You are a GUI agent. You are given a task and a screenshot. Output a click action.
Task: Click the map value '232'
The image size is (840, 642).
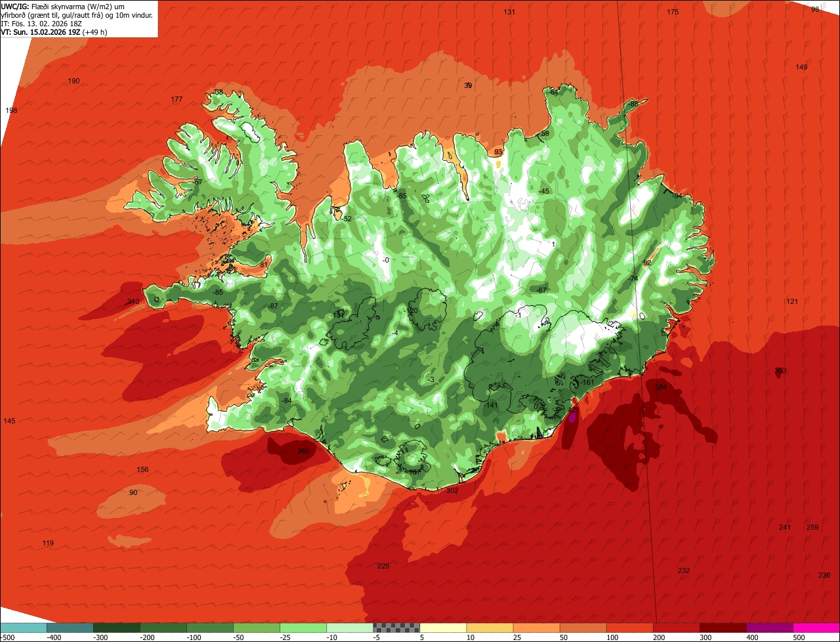[684, 570]
